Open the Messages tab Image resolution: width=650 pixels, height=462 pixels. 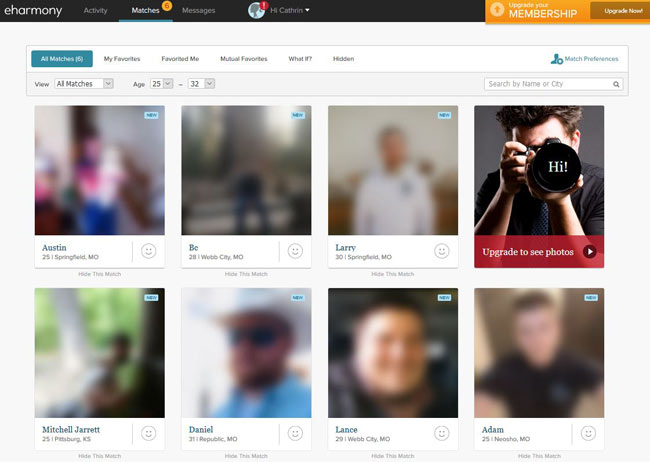tap(198, 10)
